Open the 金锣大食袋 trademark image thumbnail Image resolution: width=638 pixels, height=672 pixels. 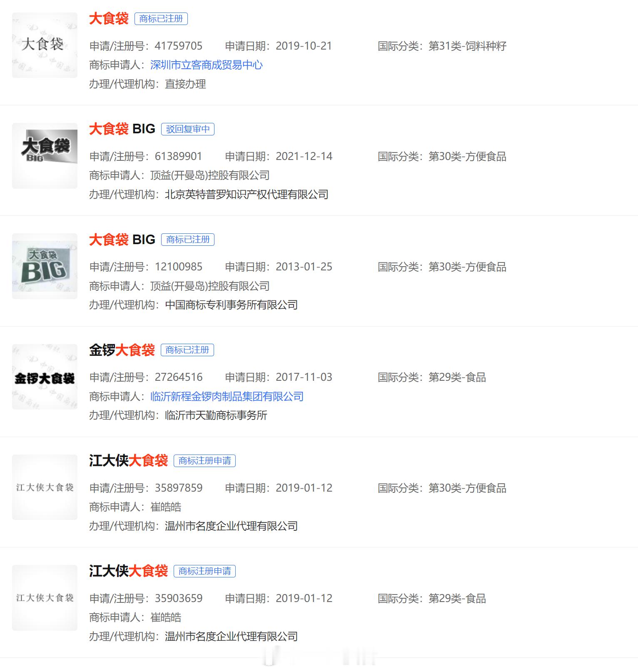45,377
